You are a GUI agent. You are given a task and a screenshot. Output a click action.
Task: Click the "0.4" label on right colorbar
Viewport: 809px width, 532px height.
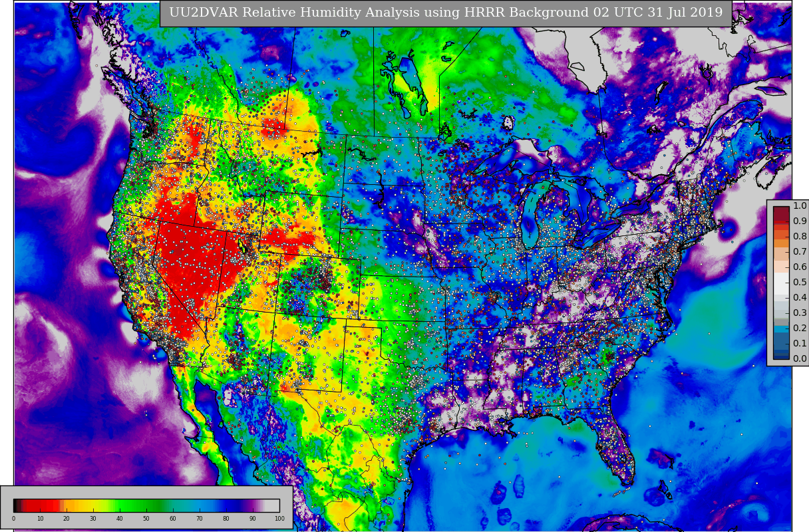coord(800,298)
